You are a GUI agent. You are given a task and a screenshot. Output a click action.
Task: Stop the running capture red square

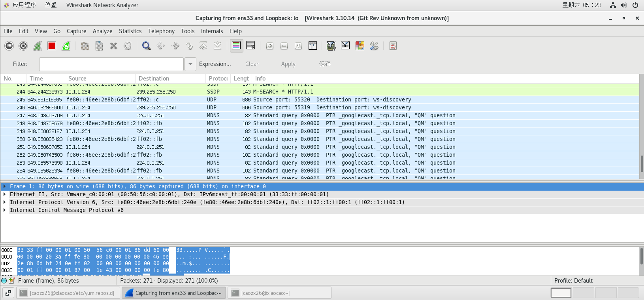52,46
